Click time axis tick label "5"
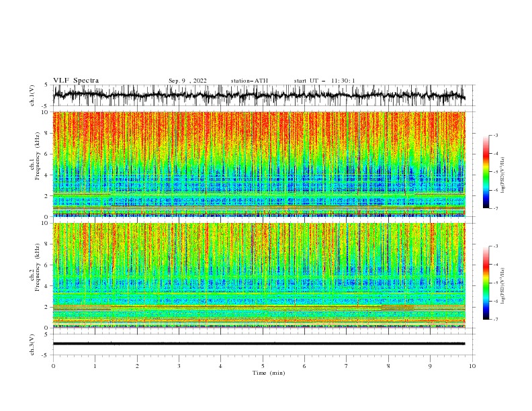The height and width of the screenshot is (411, 532). point(263,366)
